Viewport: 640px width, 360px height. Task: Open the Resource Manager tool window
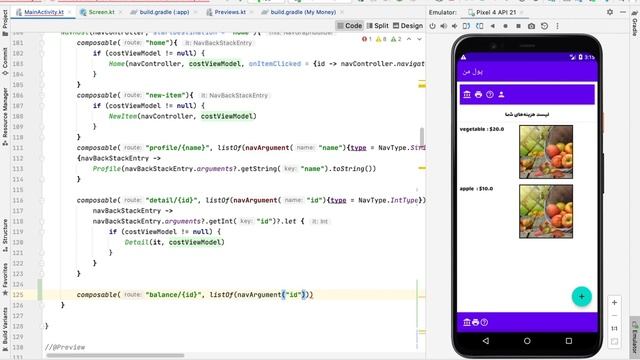click(x=5, y=116)
